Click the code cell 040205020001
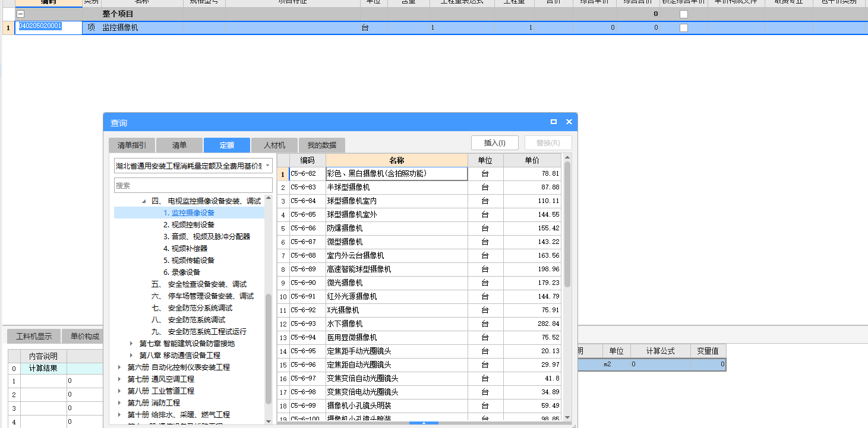The height and width of the screenshot is (428, 868). (x=49, y=28)
